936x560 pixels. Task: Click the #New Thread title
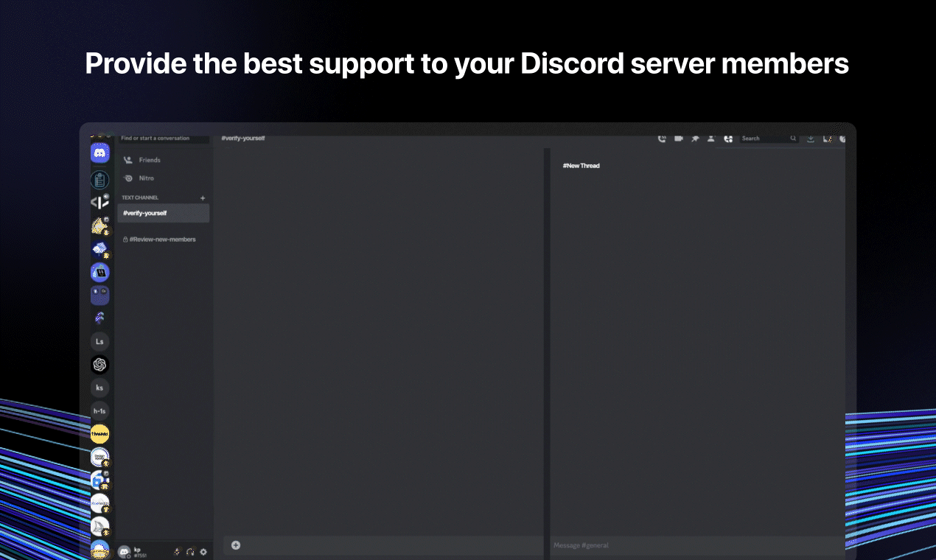(581, 166)
